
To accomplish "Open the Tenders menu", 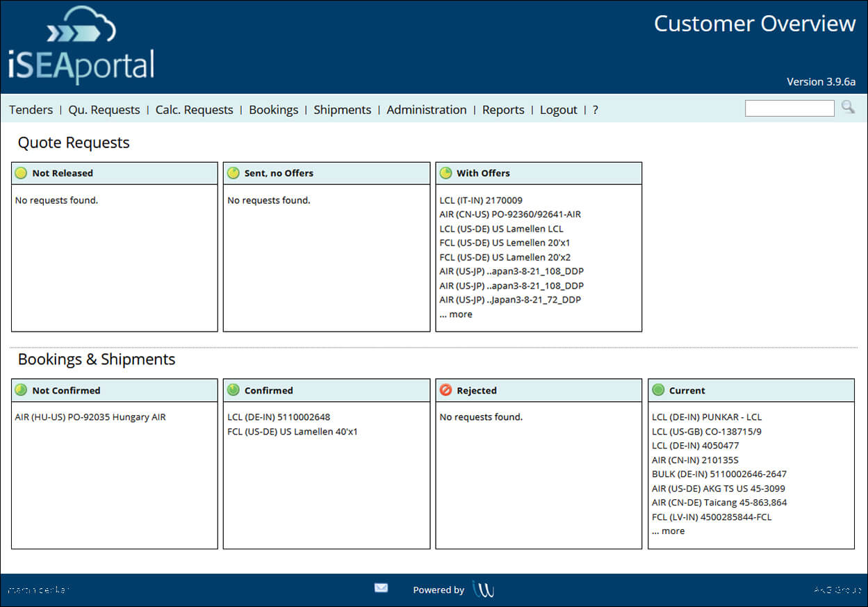I will pyautogui.click(x=31, y=110).
